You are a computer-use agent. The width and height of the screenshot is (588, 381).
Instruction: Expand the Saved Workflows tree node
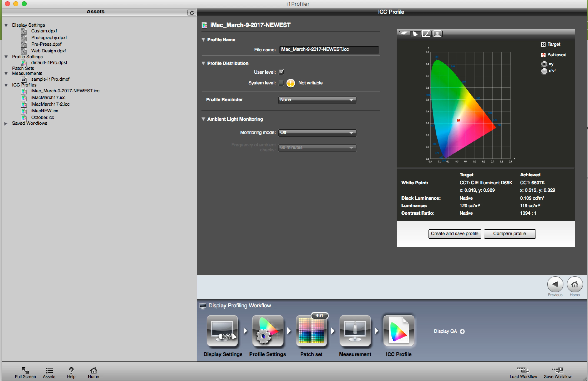(x=6, y=123)
